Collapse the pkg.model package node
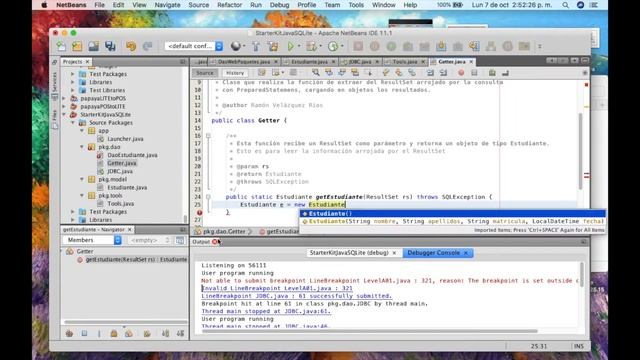The height and width of the screenshot is (360, 640). (x=82, y=179)
